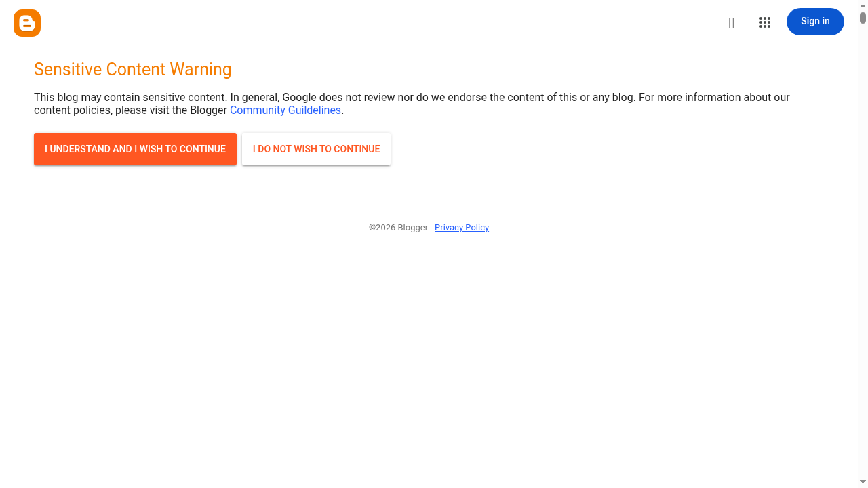Viewport: 868px width, 488px height.
Task: Open the Google apps grid
Action: [765, 23]
